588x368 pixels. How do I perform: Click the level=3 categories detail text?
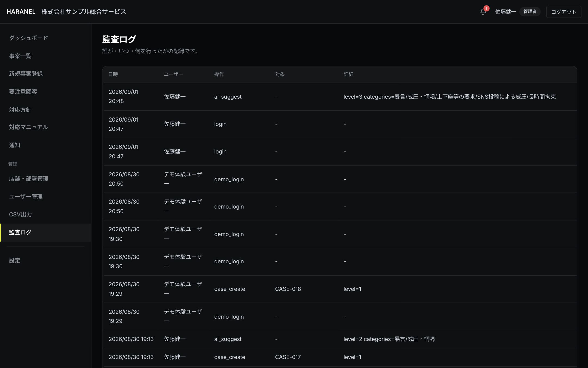tap(449, 97)
